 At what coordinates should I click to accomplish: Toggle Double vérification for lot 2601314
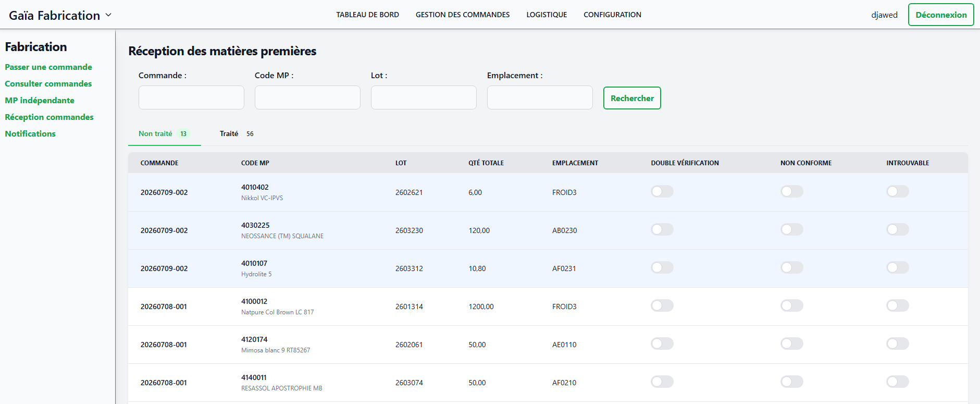(662, 305)
